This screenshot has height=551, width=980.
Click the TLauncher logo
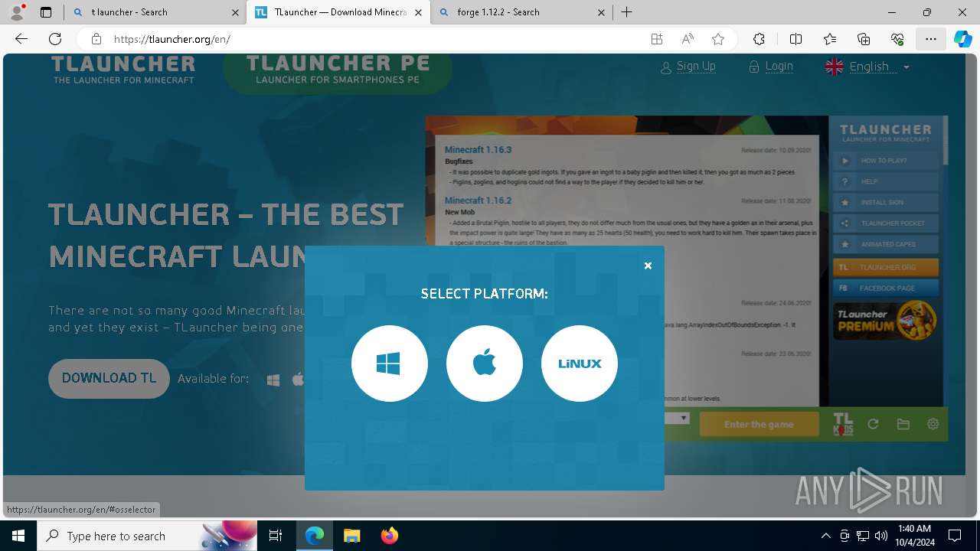[x=123, y=70]
